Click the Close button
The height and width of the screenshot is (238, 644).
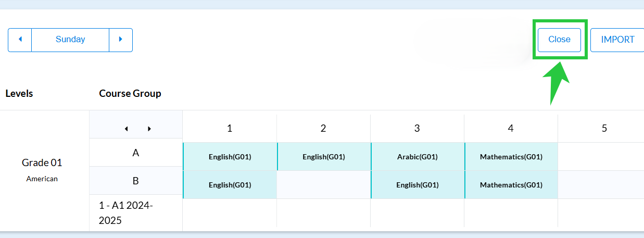click(x=559, y=40)
